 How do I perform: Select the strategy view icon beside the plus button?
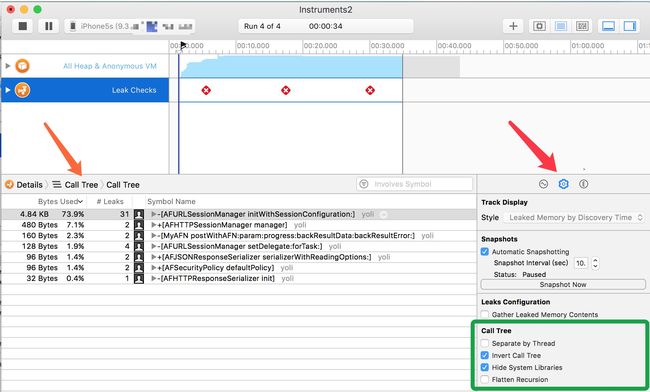[x=539, y=26]
